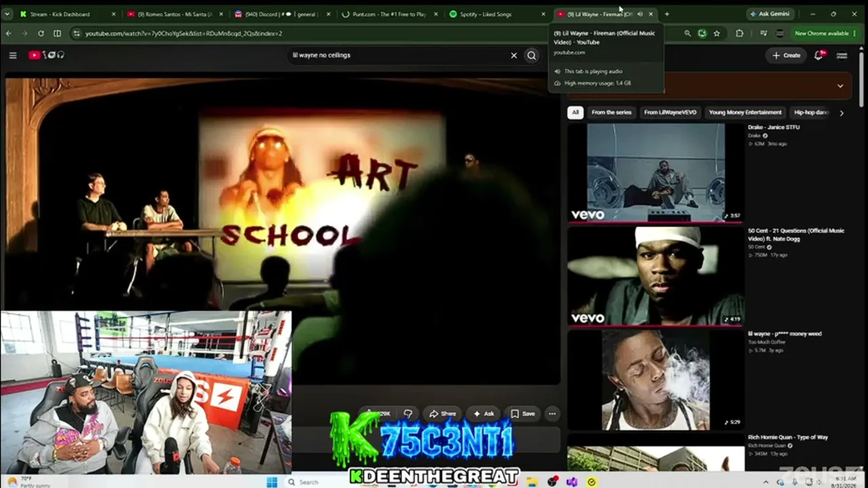Viewport: 868px width, 488px height.
Task: Open YouTube notifications bell
Action: pos(818,56)
